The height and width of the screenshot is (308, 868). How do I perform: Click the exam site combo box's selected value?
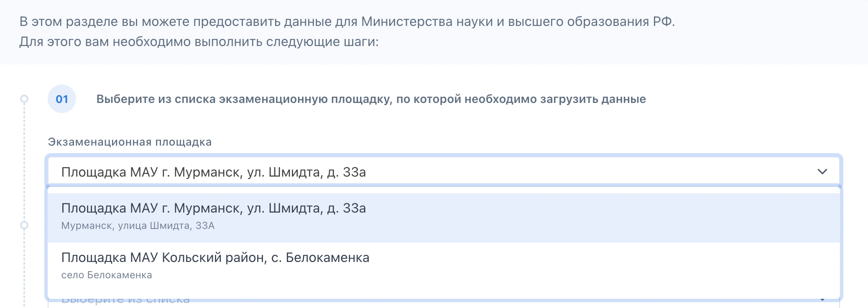tap(213, 172)
